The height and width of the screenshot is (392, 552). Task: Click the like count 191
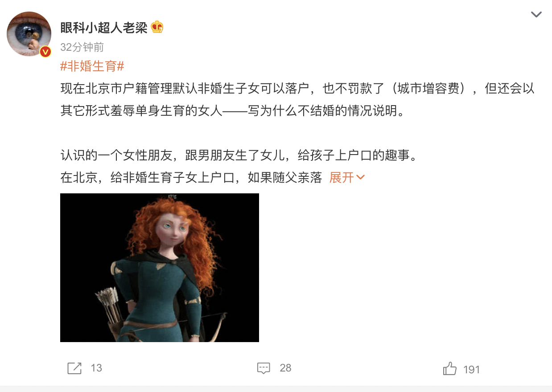[x=471, y=369]
